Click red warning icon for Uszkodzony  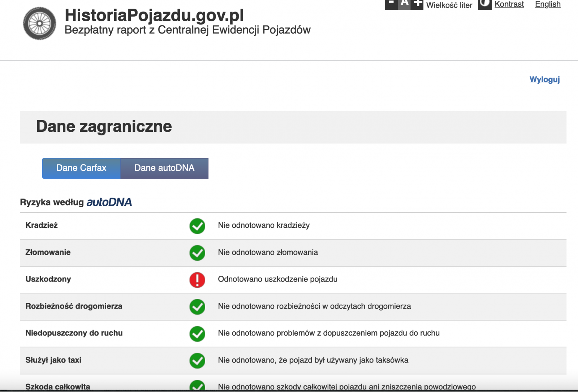(197, 280)
